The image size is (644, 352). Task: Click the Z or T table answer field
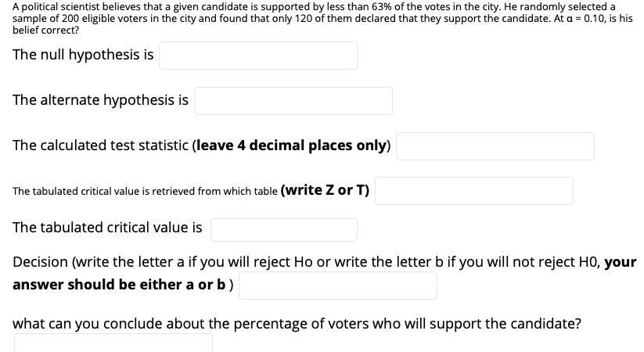(x=474, y=191)
